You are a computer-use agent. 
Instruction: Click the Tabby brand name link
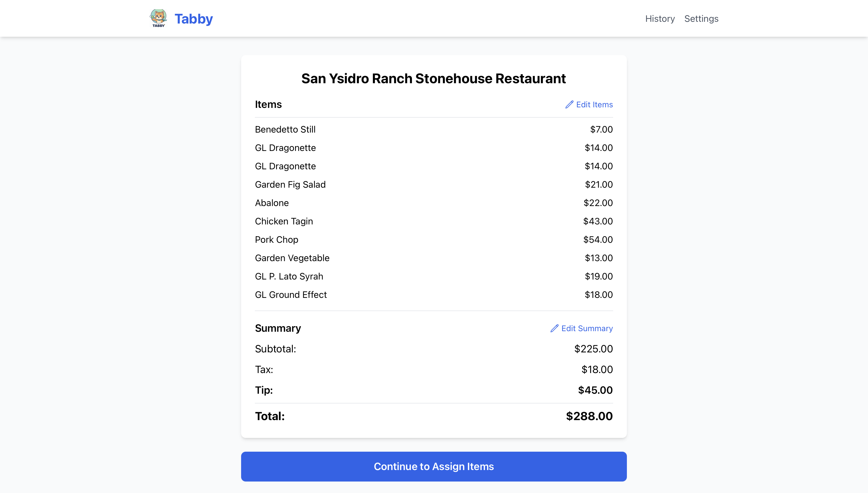pos(193,19)
